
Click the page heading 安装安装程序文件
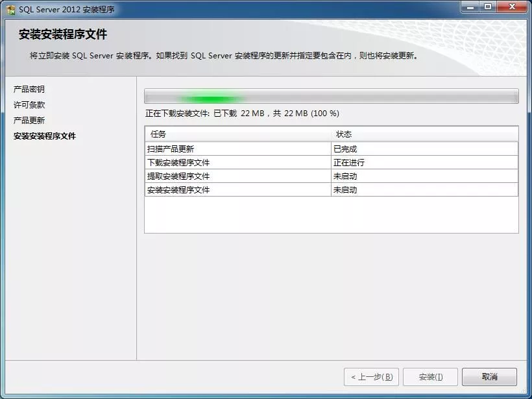pyautogui.click(x=63, y=34)
